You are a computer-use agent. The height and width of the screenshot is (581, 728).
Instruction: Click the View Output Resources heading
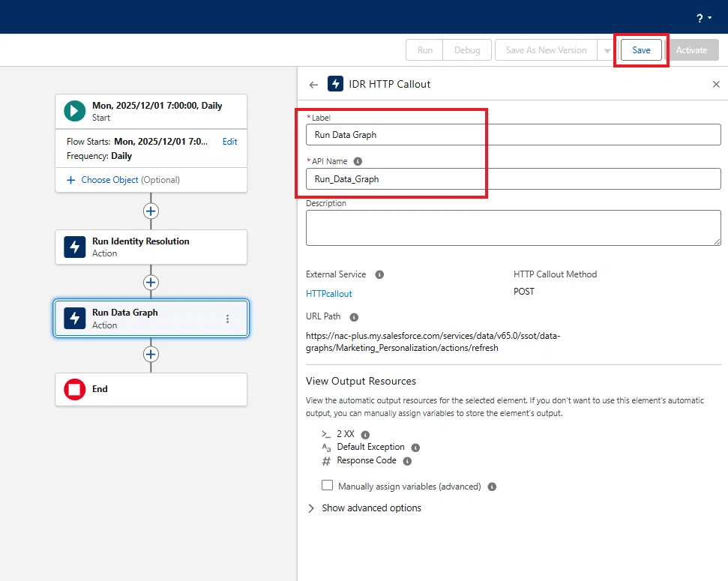(x=361, y=382)
